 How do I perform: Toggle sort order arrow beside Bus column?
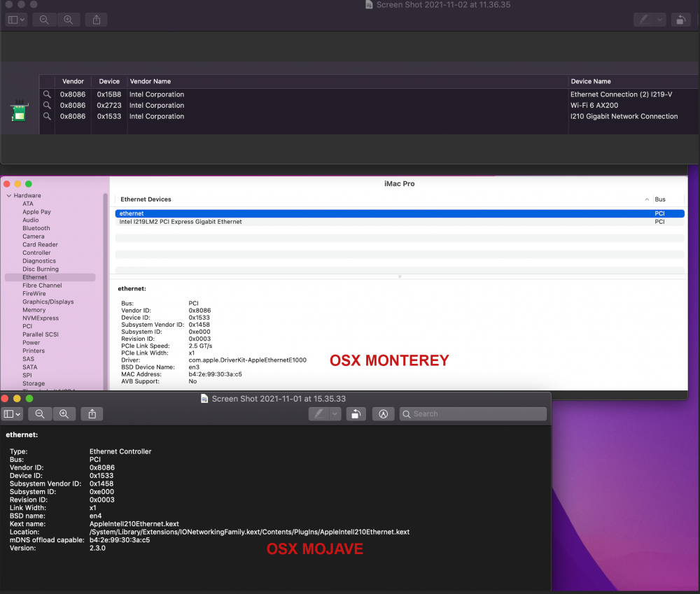tap(647, 199)
